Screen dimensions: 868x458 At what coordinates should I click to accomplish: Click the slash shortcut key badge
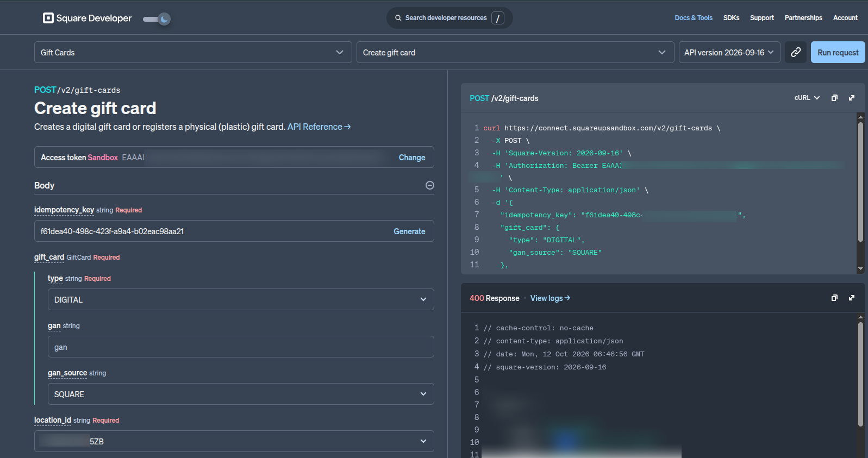click(497, 18)
